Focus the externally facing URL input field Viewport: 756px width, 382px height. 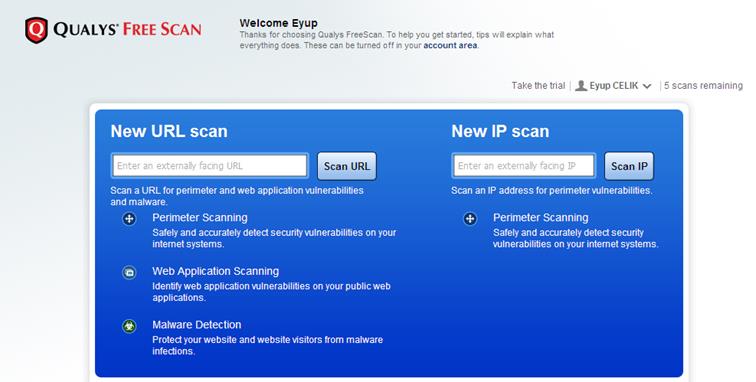point(210,166)
